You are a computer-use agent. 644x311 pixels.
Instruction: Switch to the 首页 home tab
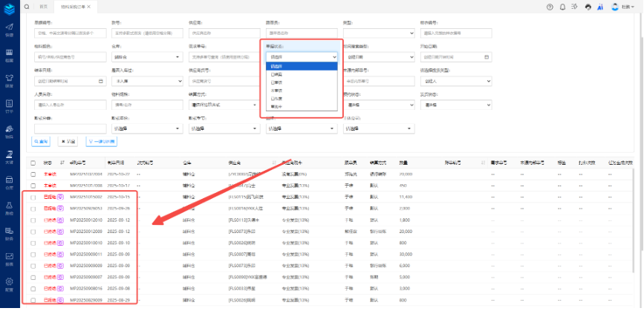pos(44,6)
